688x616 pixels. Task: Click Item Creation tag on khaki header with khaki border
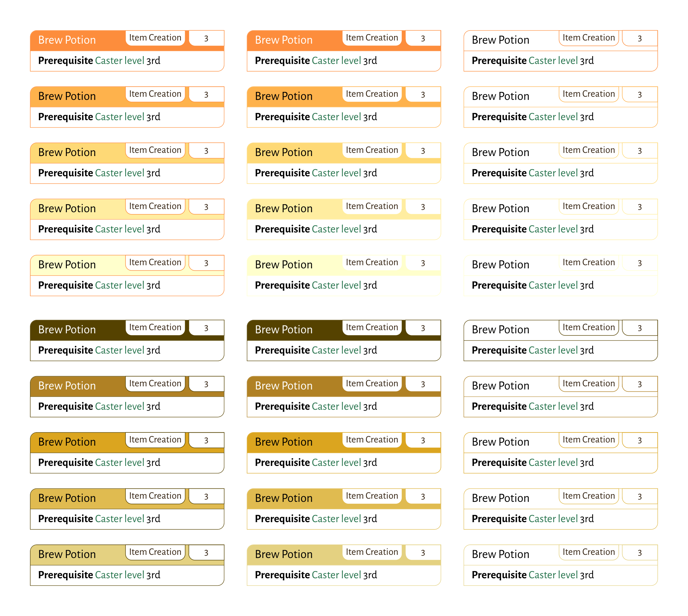point(372,553)
